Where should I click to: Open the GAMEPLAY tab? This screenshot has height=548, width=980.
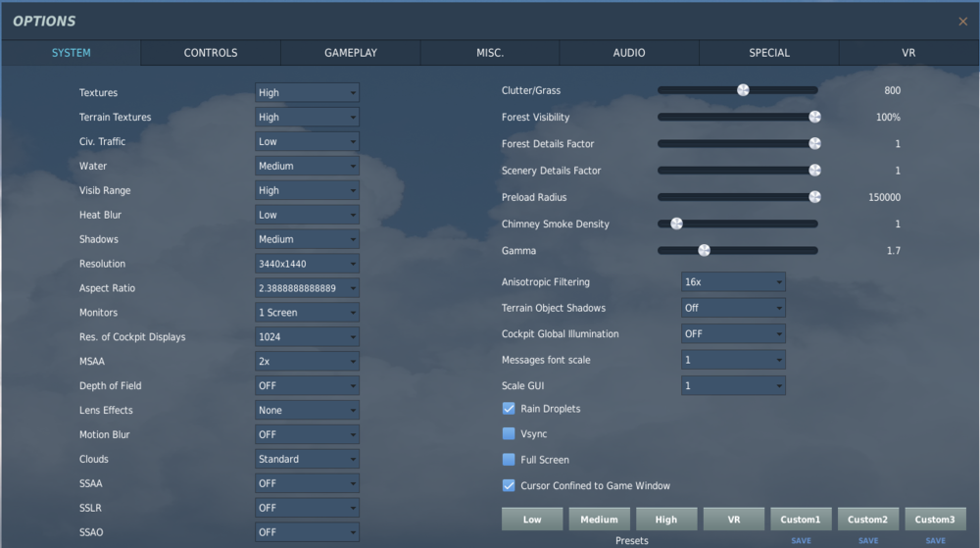pos(350,53)
